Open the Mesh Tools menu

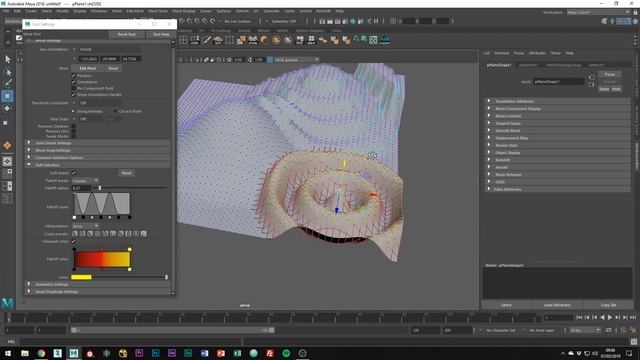point(158,11)
